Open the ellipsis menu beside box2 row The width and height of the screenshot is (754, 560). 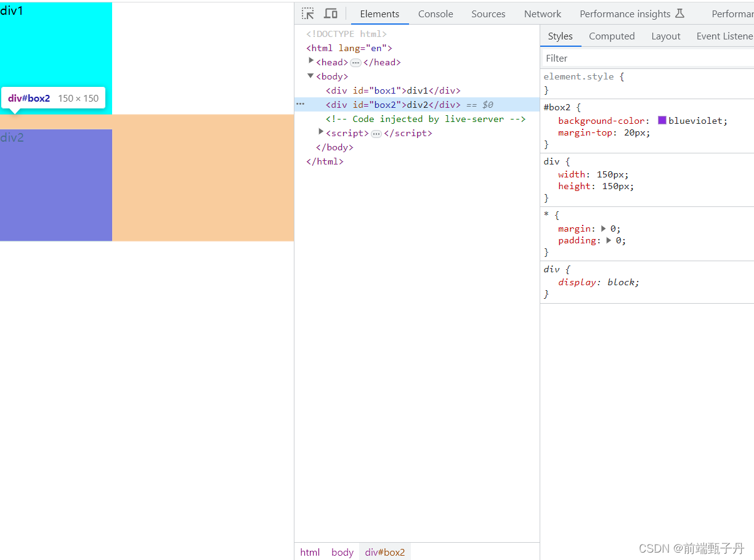coord(301,104)
